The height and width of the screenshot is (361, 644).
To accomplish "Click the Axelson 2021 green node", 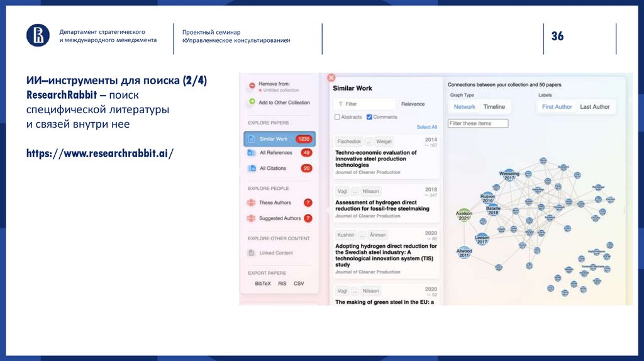I will [464, 215].
